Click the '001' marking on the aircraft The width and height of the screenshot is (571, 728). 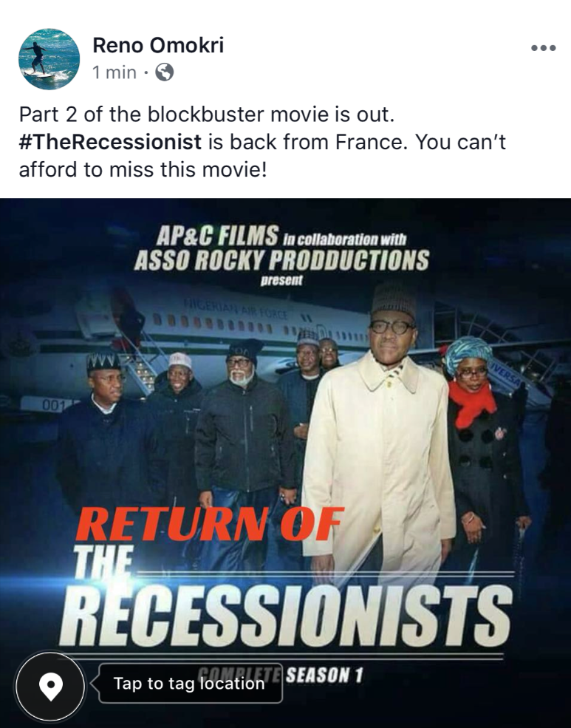[x=53, y=405]
